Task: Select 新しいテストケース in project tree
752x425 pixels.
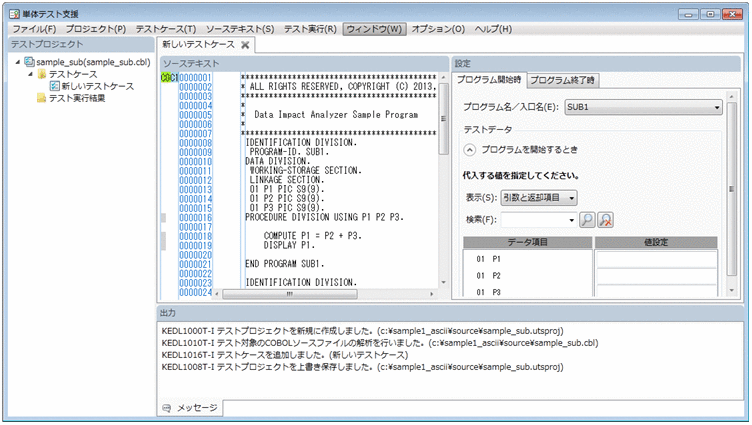Action: point(98,86)
